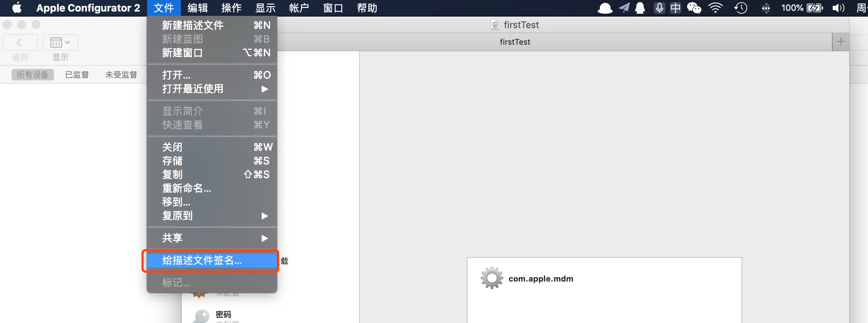Open the 显示 menu in the menu bar

click(x=265, y=8)
